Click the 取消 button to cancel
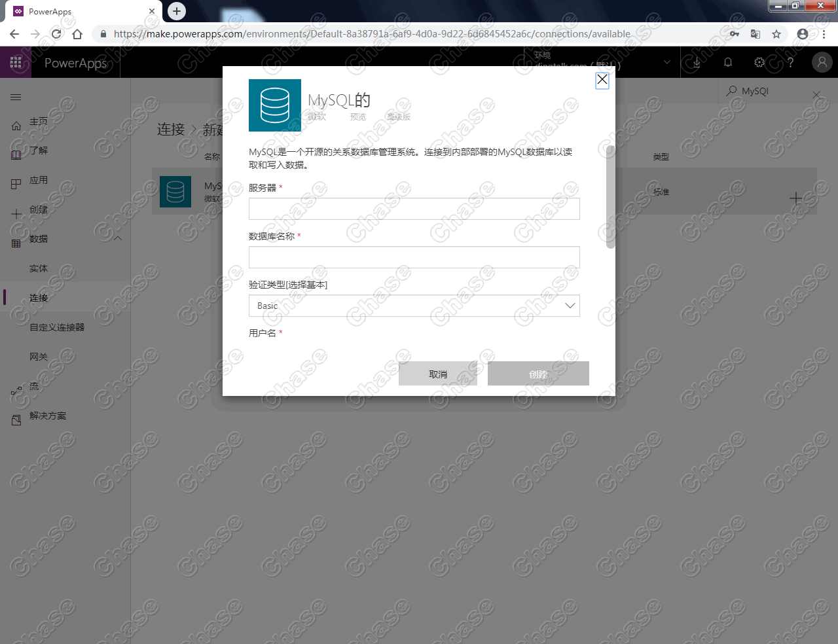Viewport: 838px width, 644px height. pos(438,373)
